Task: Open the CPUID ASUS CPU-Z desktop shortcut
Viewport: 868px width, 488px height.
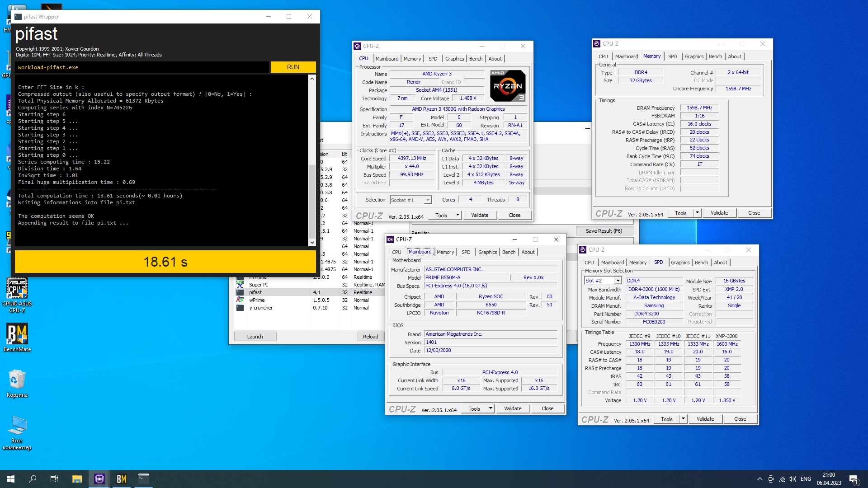Action: 17,295
